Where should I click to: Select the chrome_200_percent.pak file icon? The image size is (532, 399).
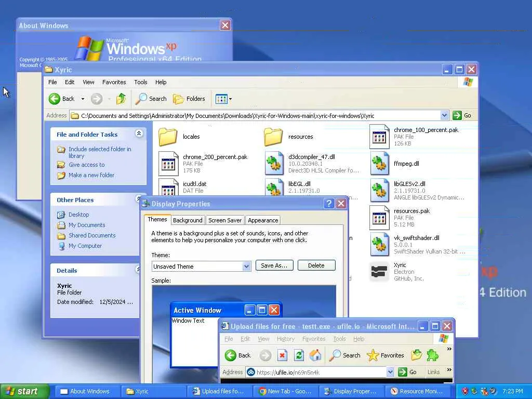(x=168, y=164)
